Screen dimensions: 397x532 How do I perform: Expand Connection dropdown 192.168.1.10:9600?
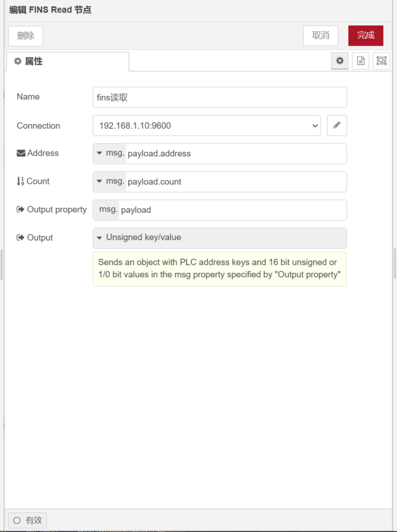click(x=206, y=125)
